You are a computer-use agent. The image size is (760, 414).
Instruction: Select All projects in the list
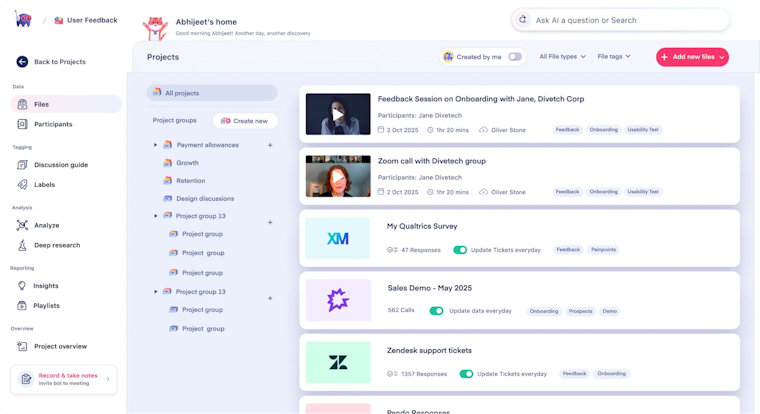212,93
